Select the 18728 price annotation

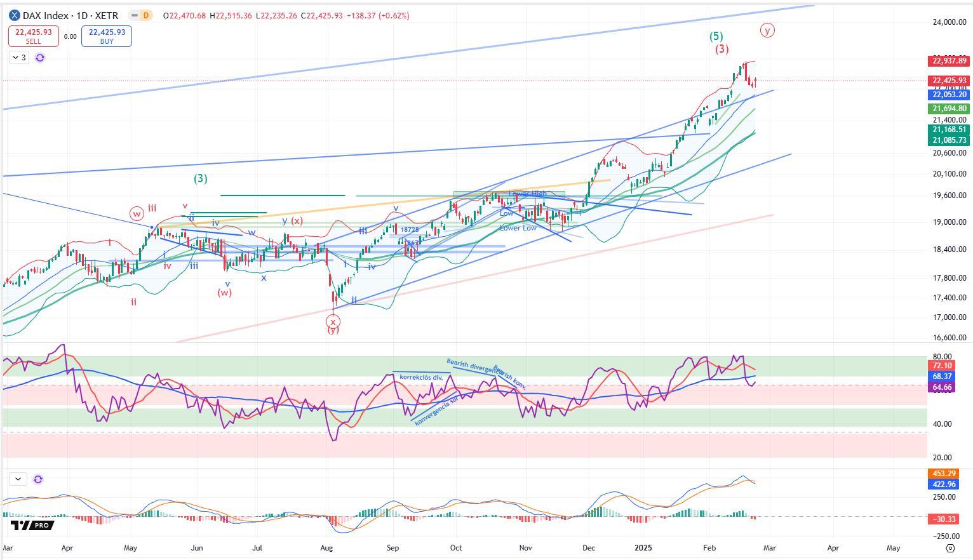coord(410,230)
